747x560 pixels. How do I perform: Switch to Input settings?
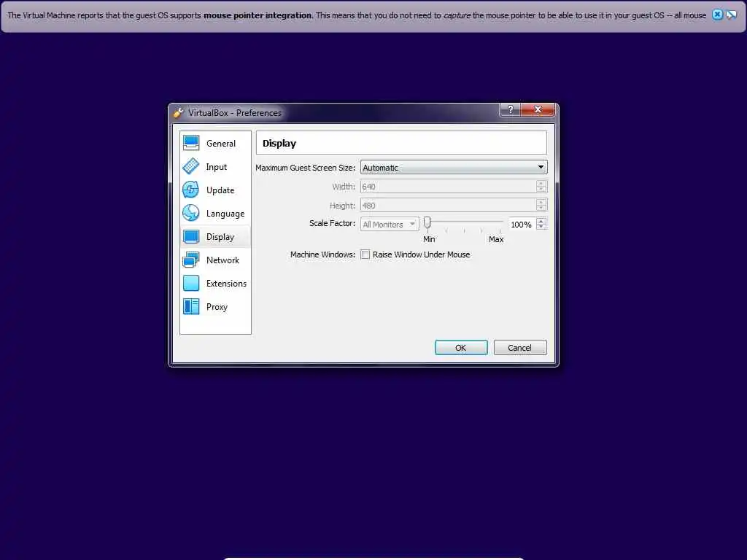click(215, 166)
